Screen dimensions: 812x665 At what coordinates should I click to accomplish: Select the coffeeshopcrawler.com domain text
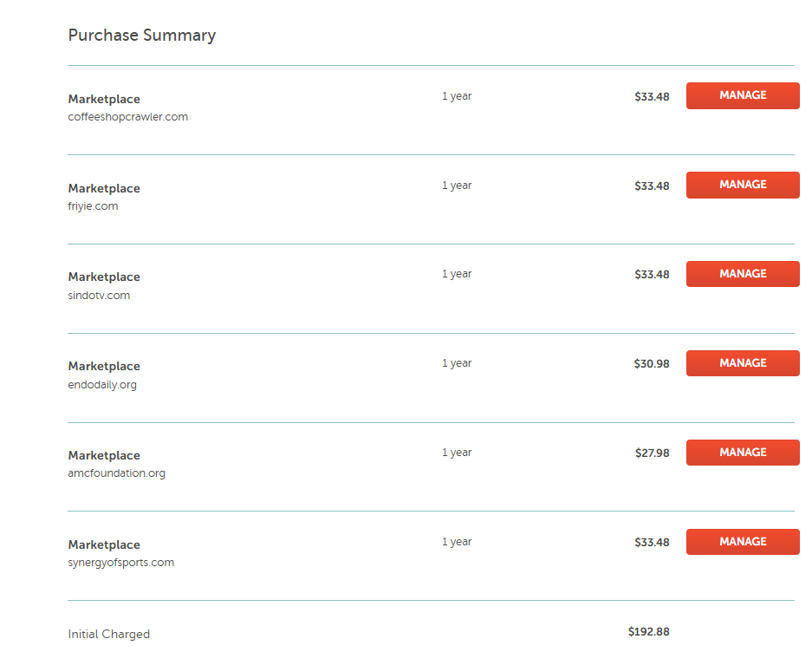128,117
